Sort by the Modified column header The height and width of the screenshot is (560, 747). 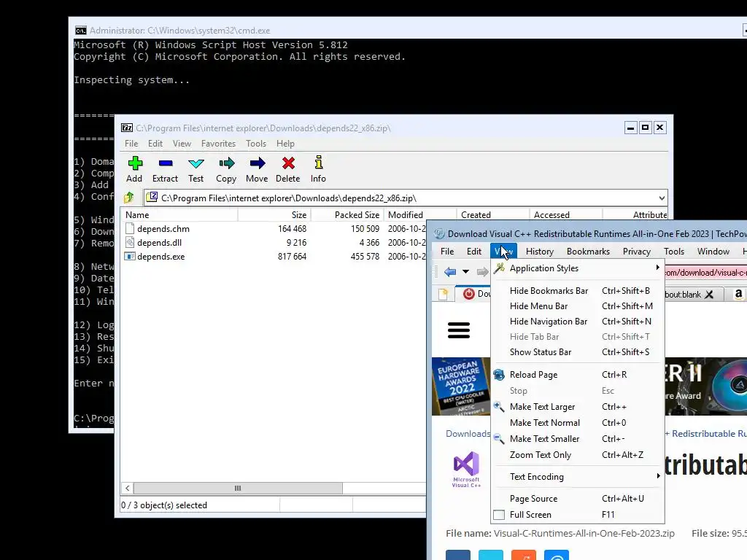[419, 215]
